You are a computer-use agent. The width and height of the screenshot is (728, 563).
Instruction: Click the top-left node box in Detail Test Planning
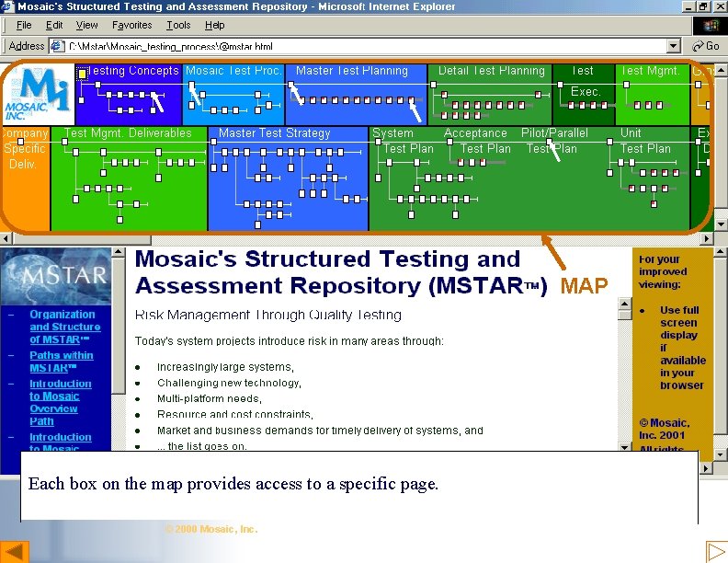coord(433,85)
